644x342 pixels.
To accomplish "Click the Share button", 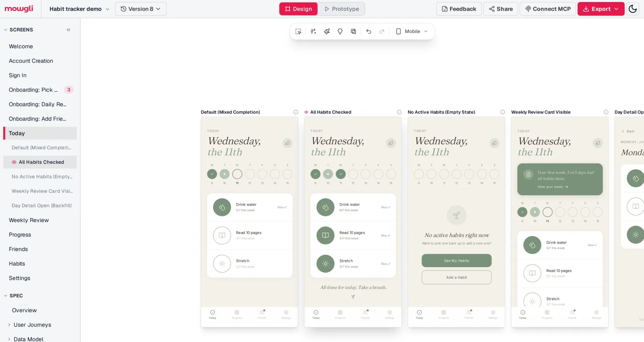I will coord(501,9).
